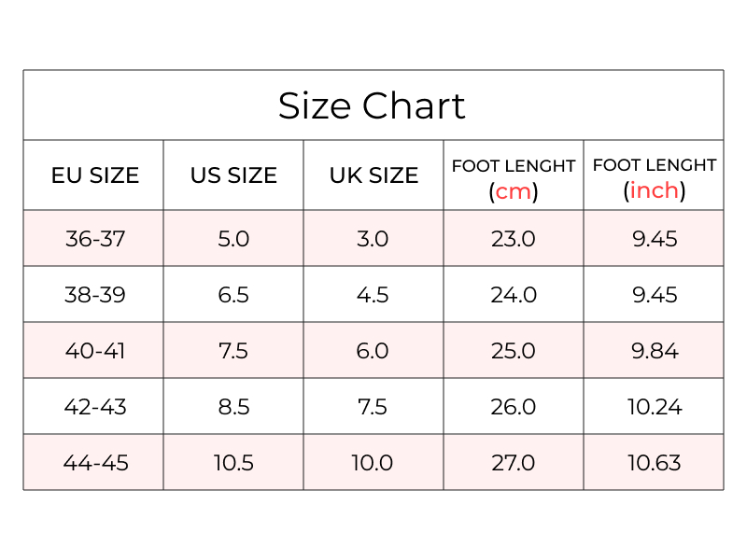Click the UK size 6.0 cell

coord(373,351)
